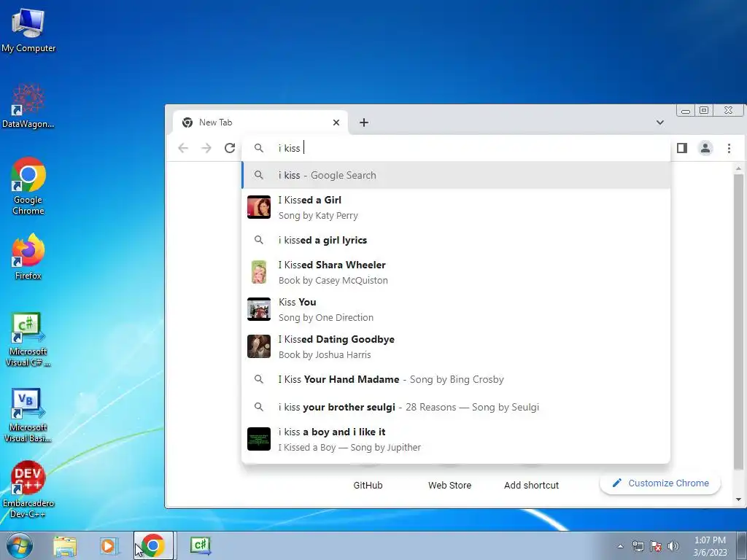Expand the tab search chevron

click(659, 122)
